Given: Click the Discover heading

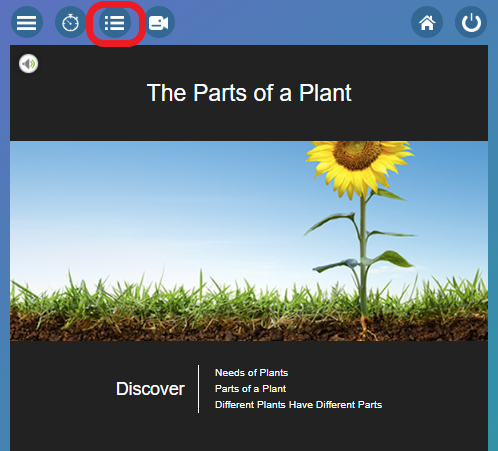Looking at the screenshot, I should (x=150, y=389).
